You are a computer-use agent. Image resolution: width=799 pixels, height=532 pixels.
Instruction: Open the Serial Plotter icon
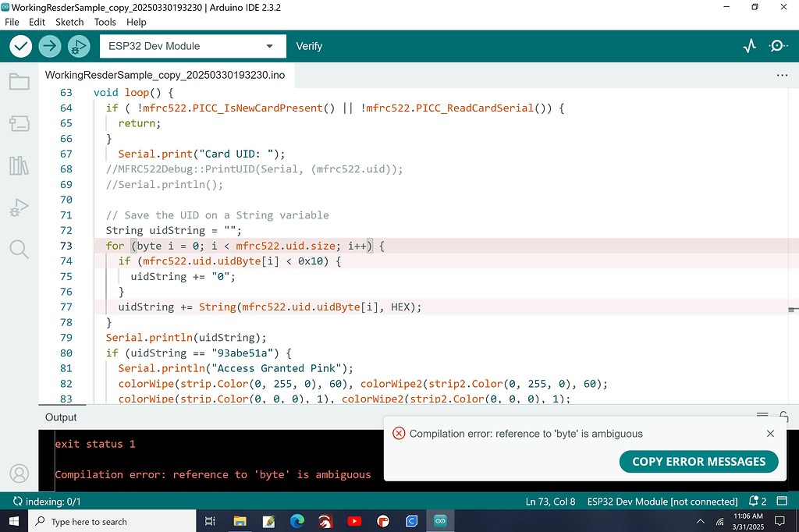[x=748, y=46]
